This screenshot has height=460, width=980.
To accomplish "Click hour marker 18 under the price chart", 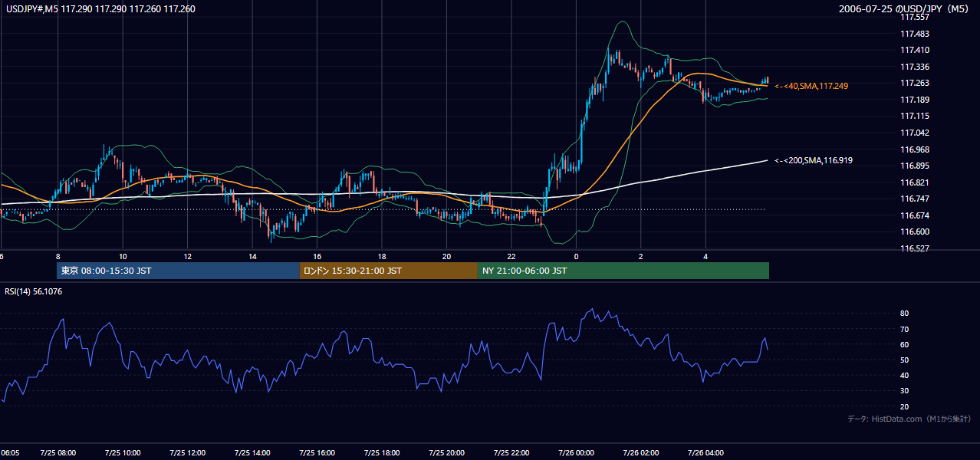I will (382, 256).
